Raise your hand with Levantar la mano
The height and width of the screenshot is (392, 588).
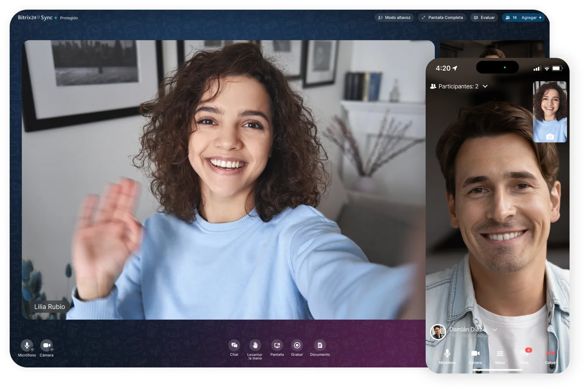click(255, 346)
